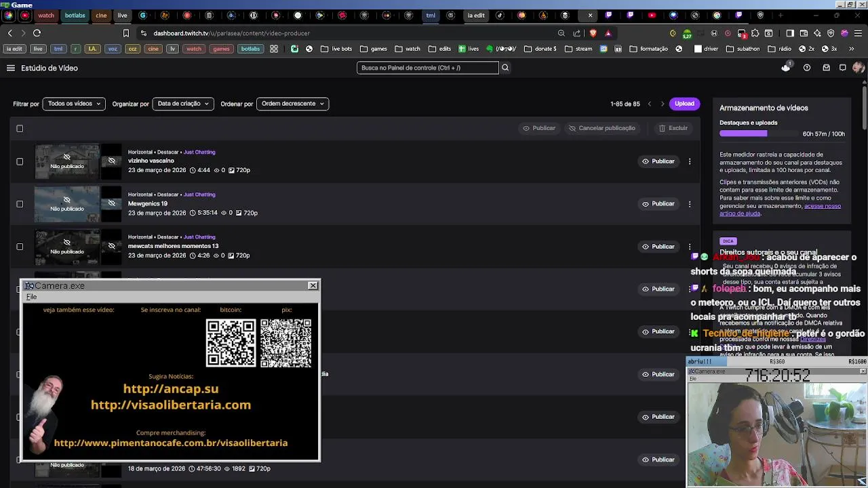This screenshot has height=488, width=868.
Task: Toggle the select all videos checkbox
Action: [20, 129]
